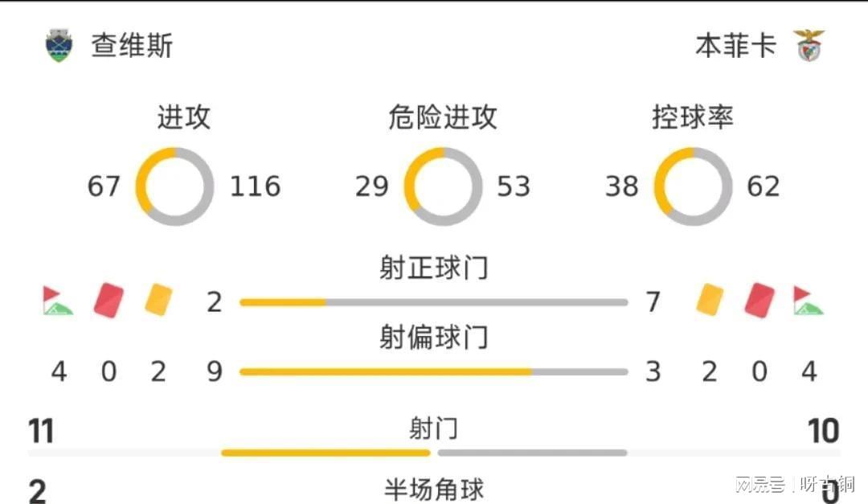Click the Chaves team crest icon

click(x=59, y=46)
